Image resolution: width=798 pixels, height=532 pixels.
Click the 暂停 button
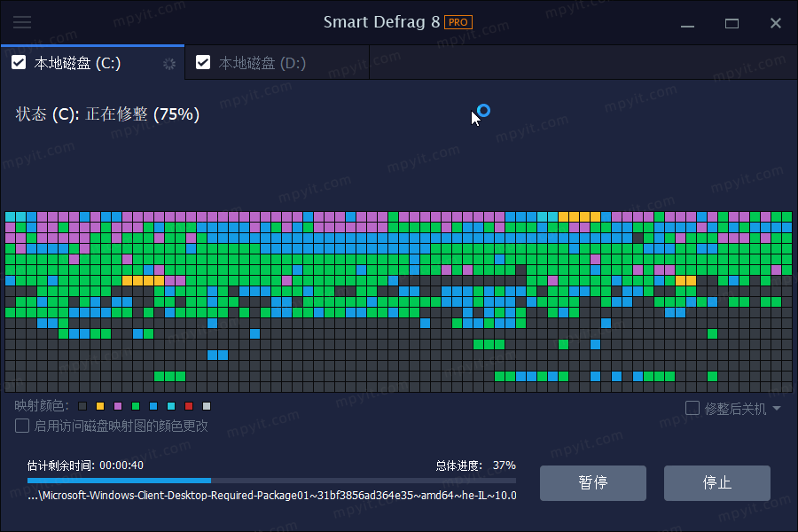[593, 482]
